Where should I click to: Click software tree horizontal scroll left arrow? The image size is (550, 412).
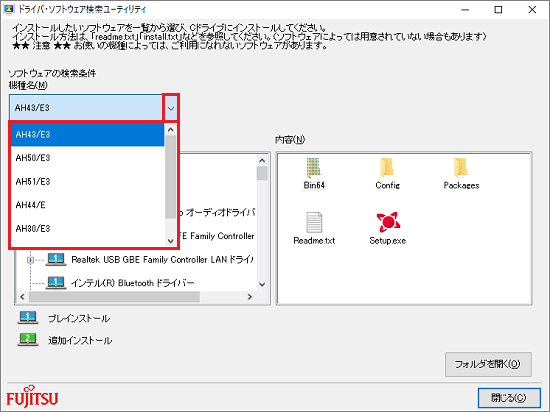tap(22, 297)
